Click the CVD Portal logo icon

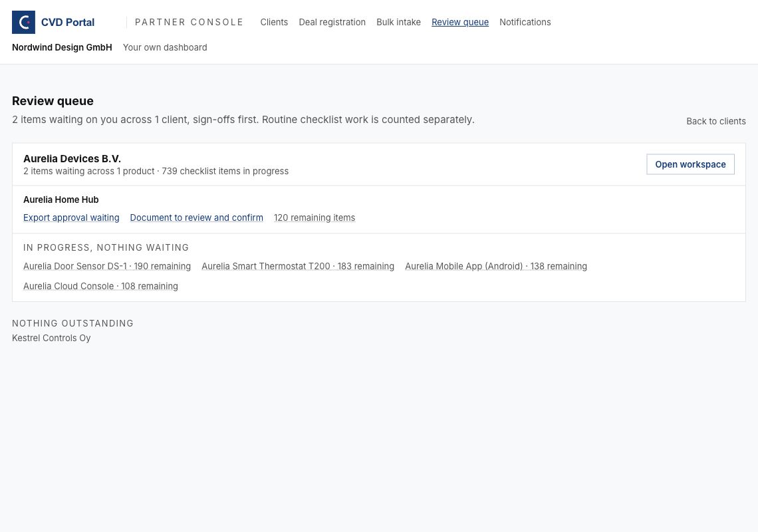click(24, 22)
